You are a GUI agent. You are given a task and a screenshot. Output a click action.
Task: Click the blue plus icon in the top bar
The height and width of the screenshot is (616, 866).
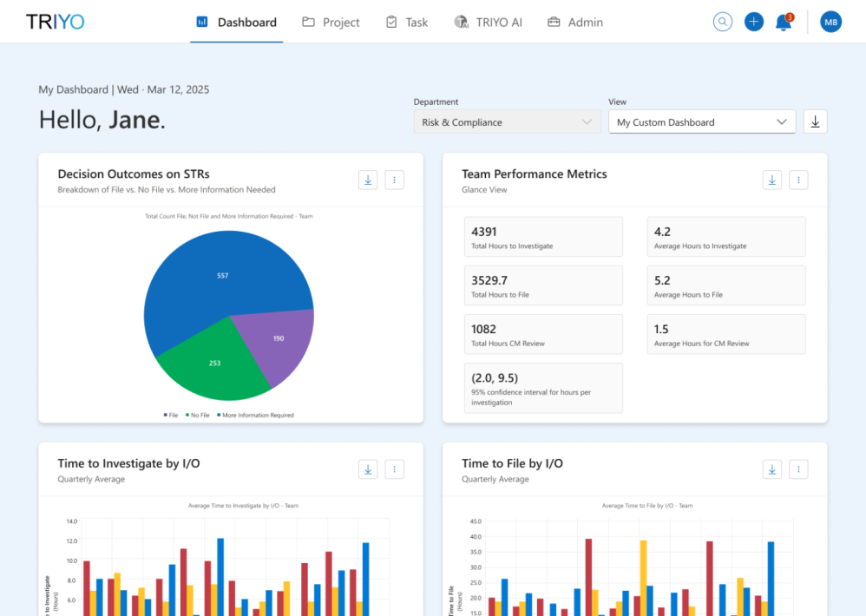[753, 22]
